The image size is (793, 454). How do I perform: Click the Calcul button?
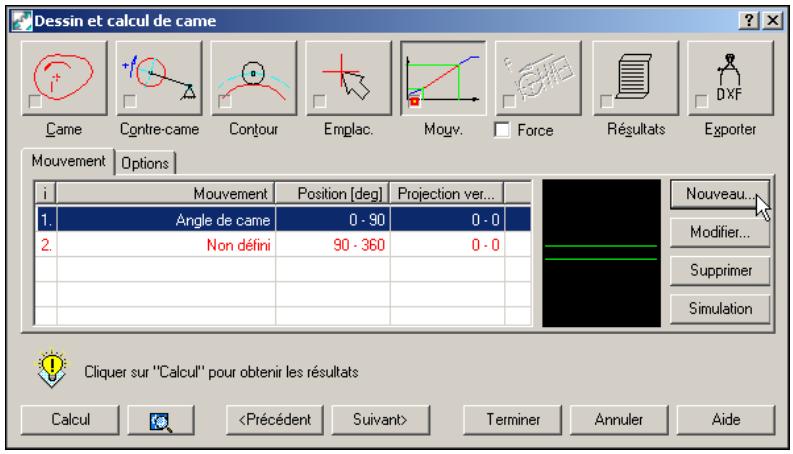(x=70, y=420)
